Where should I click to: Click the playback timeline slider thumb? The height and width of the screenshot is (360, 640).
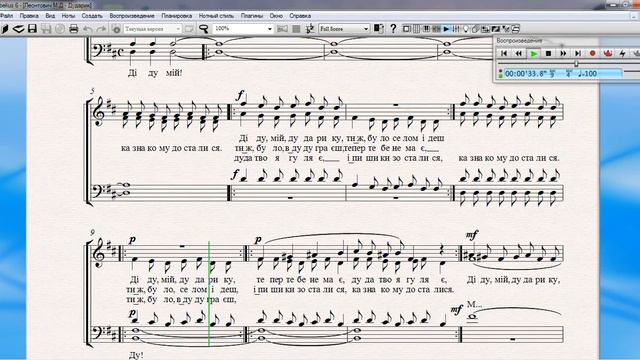576,63
